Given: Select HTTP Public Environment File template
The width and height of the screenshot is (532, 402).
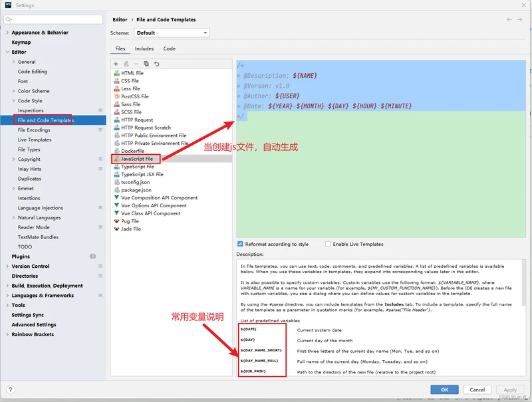Looking at the screenshot, I should tap(154, 136).
